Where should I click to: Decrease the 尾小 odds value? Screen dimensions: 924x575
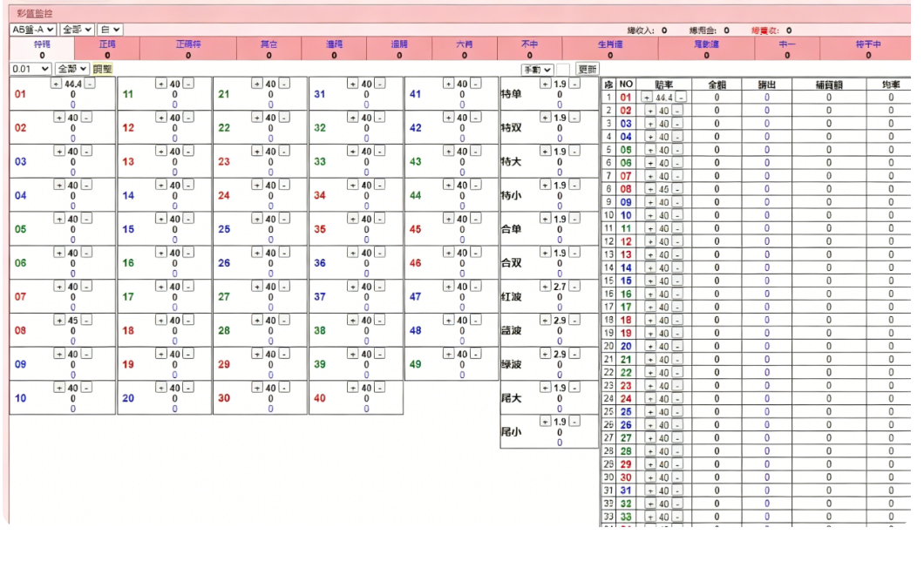coord(574,422)
